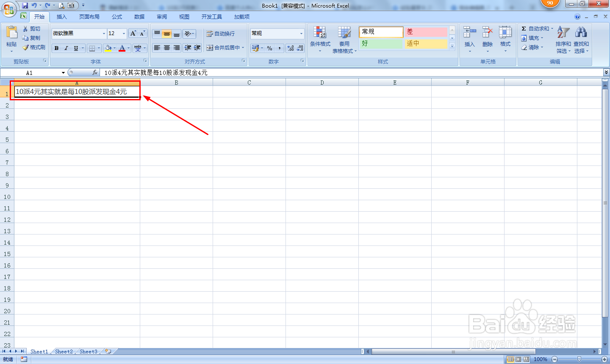Open the Clear (清除) dropdown
This screenshot has height=364, width=610.
532,47
